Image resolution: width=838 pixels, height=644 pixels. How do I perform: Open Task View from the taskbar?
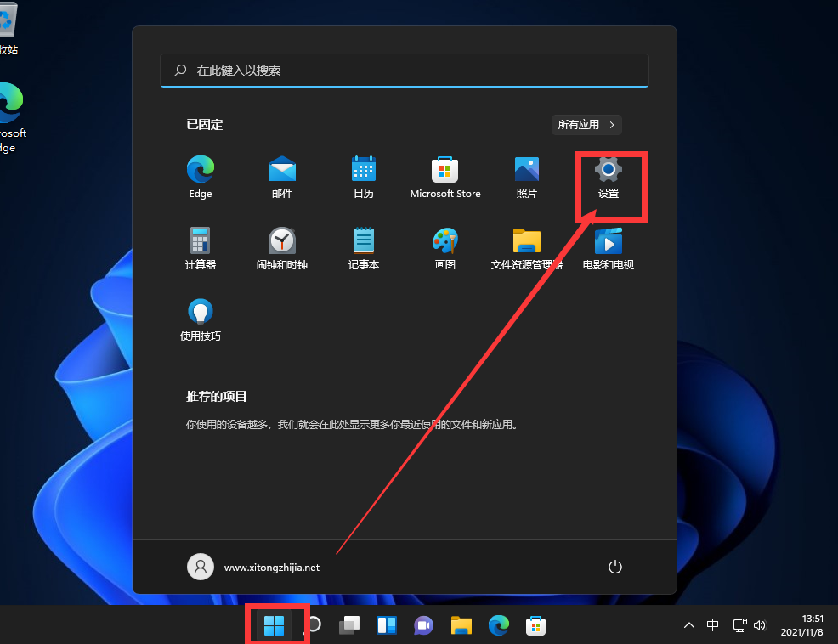point(348,625)
